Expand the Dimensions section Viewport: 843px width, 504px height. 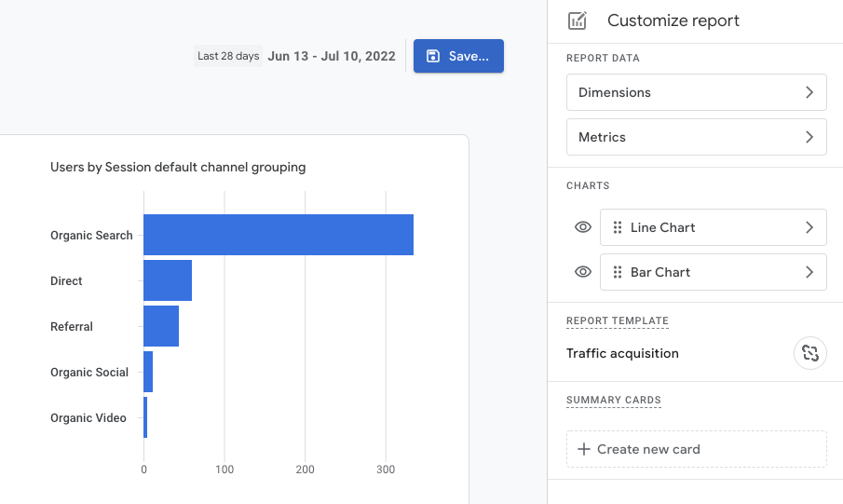coord(696,92)
